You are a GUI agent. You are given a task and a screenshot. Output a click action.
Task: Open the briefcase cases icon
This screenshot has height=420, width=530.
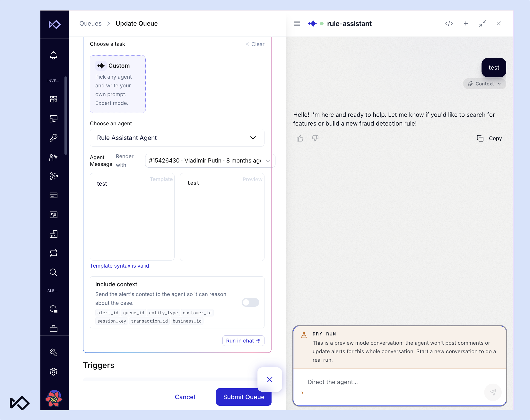pos(53,329)
